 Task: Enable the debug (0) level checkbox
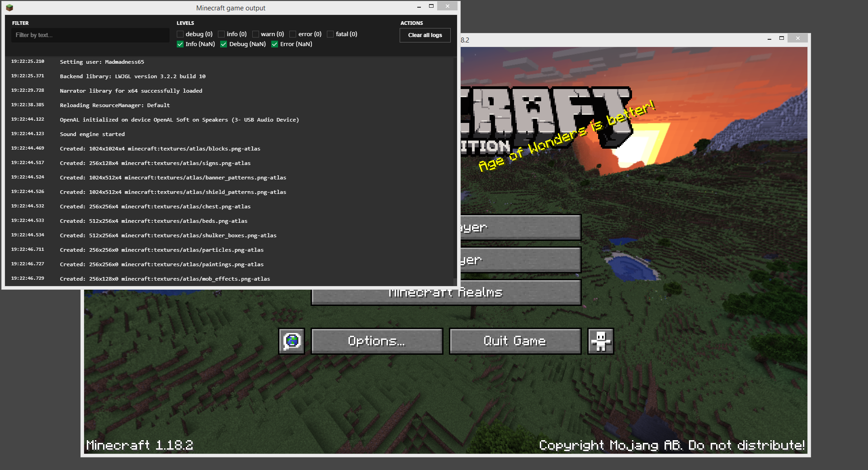180,34
